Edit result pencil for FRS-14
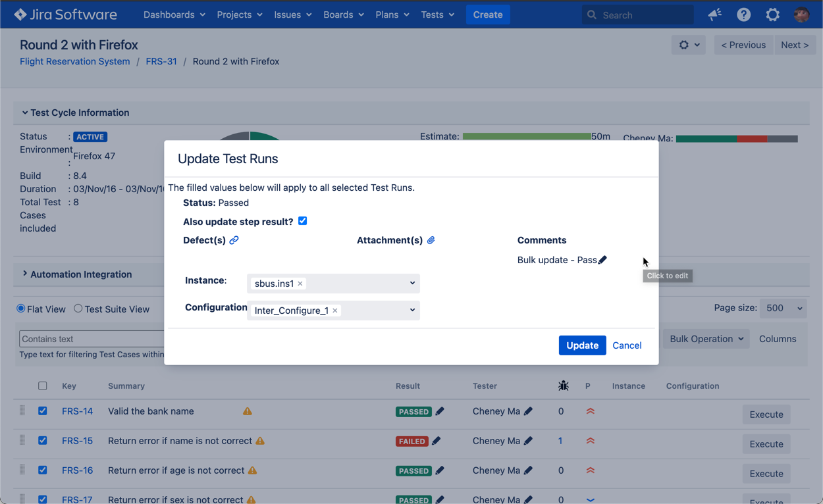The height and width of the screenshot is (504, 823). coord(440,411)
